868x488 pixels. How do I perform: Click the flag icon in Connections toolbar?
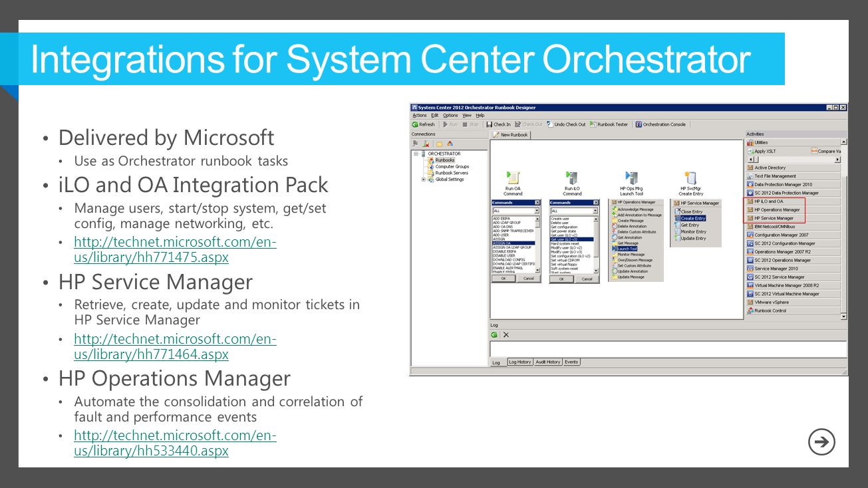tap(416, 143)
